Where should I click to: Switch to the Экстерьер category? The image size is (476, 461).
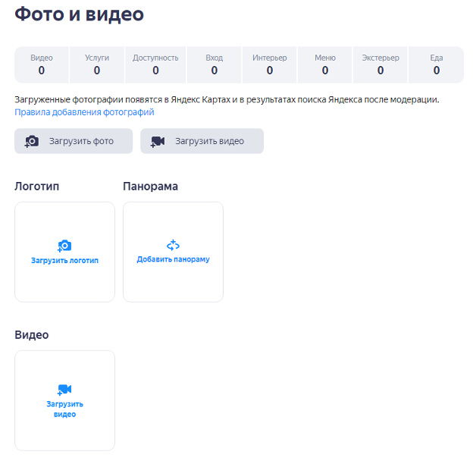tap(380, 64)
